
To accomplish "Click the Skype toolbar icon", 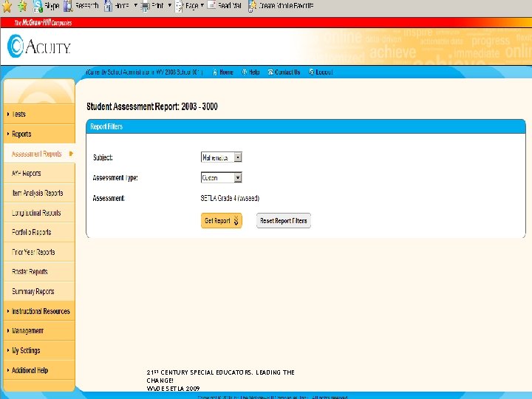I will pos(38,6).
